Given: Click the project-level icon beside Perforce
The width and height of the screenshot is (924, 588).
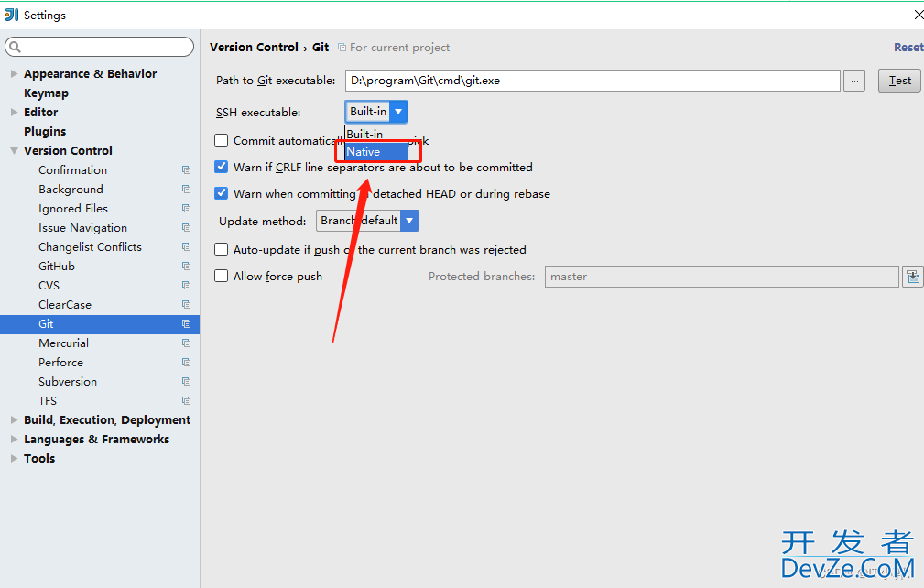Looking at the screenshot, I should 186,363.
